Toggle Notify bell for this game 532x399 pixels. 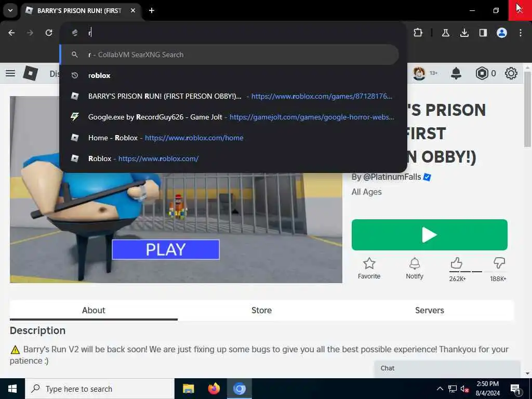tap(415, 269)
